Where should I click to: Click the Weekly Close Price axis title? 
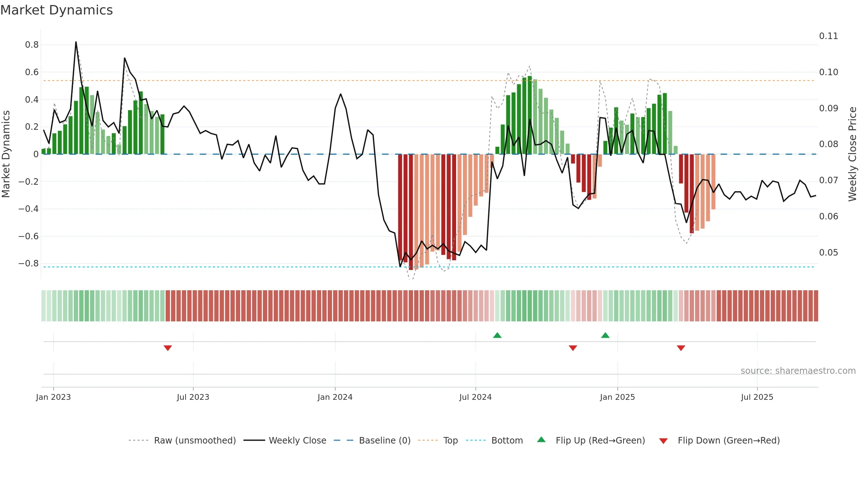[852, 154]
